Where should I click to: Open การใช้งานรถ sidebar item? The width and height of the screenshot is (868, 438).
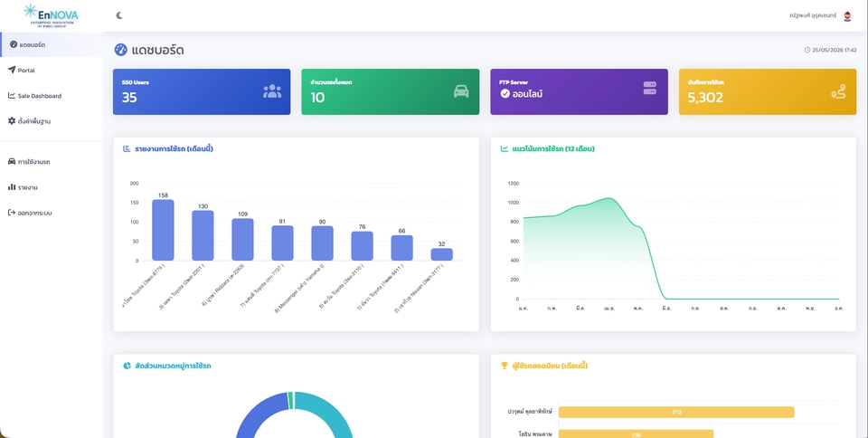[51, 162]
